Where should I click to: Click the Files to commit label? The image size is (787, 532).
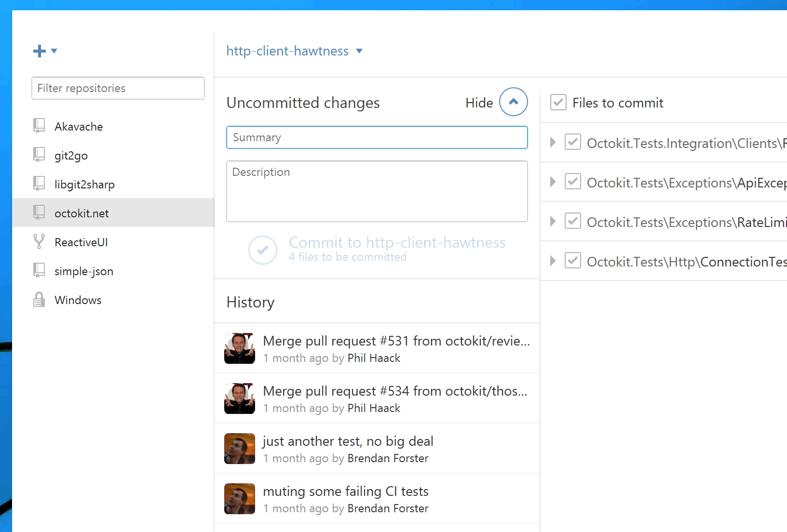[x=618, y=103]
